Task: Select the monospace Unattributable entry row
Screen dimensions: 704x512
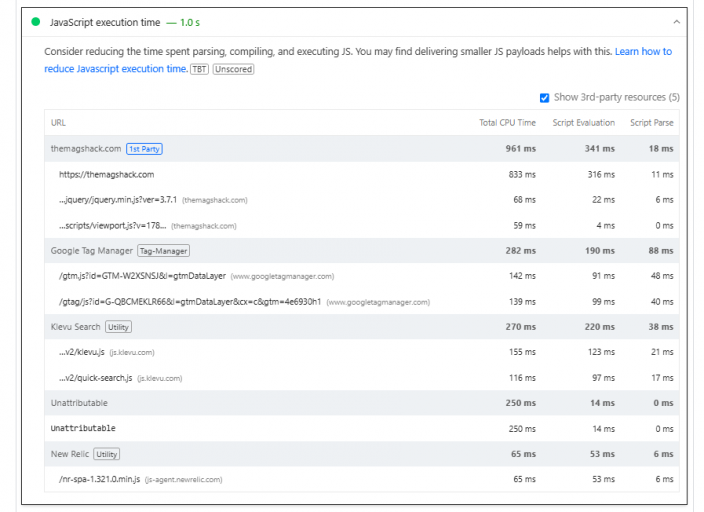Action: [x=361, y=428]
